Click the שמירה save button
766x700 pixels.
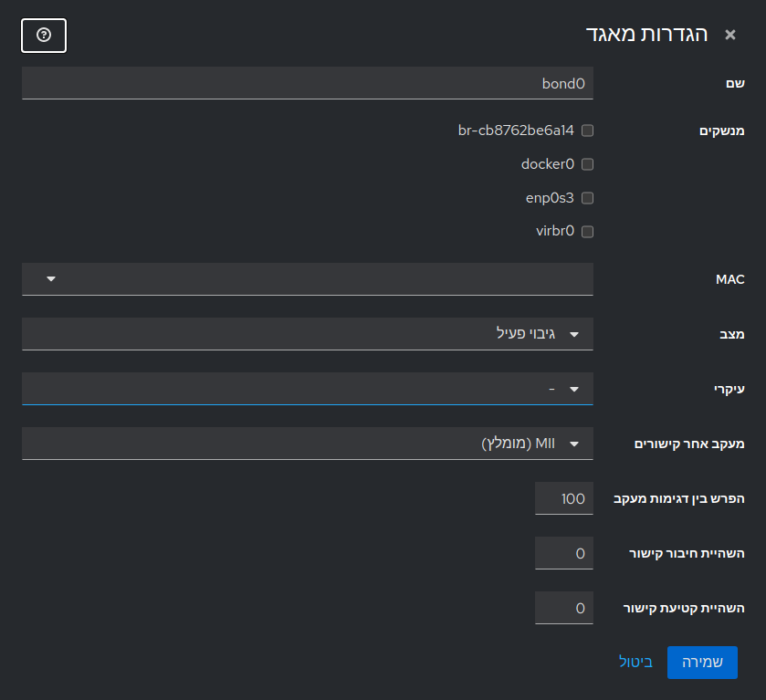pos(702,662)
